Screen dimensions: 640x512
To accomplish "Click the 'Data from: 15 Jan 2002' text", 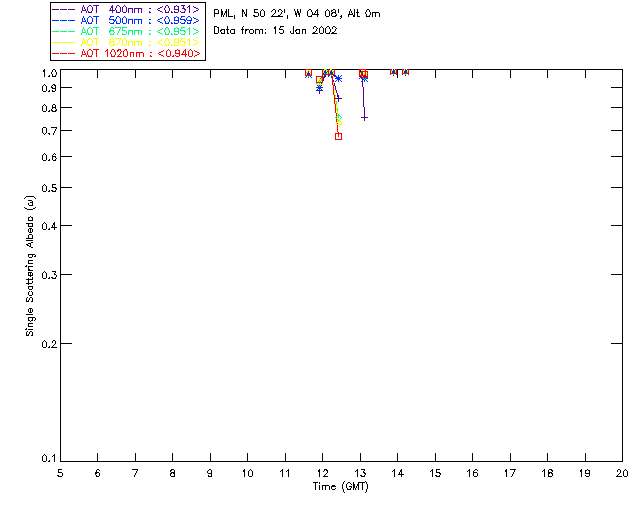I will coord(275,31).
